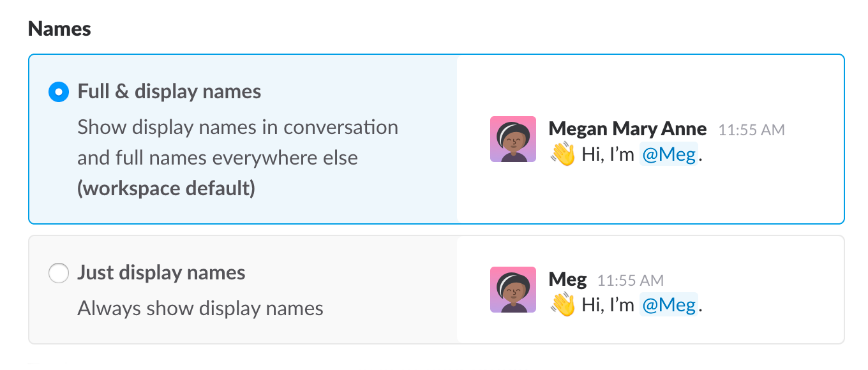The width and height of the screenshot is (868, 370).
Task: Click the @Meg mention in the first preview
Action: (669, 154)
